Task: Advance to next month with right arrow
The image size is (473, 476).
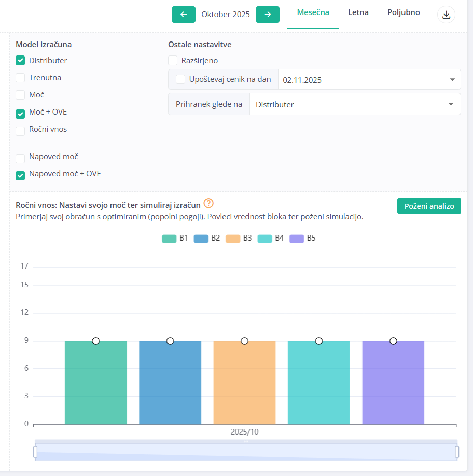Action: (x=268, y=15)
